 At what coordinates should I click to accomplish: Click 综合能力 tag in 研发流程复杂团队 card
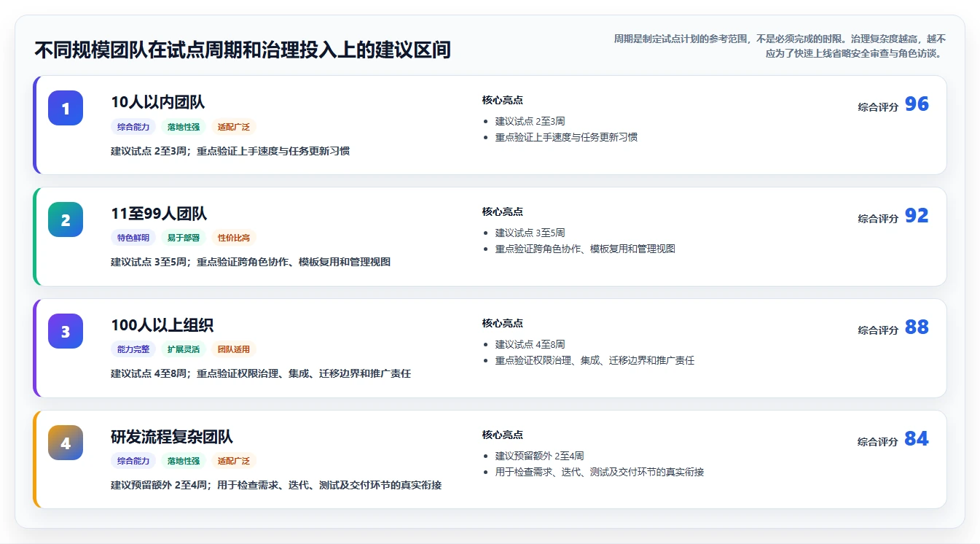click(x=133, y=461)
